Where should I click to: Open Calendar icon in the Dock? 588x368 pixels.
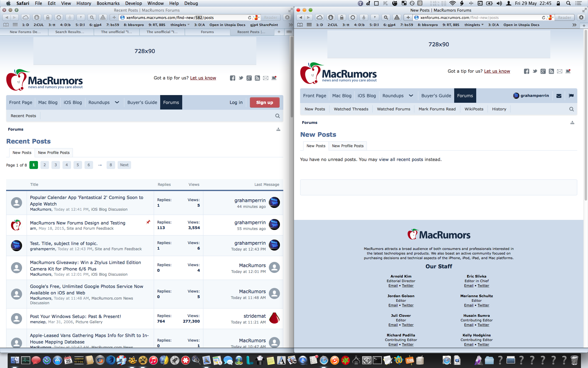click(x=68, y=360)
